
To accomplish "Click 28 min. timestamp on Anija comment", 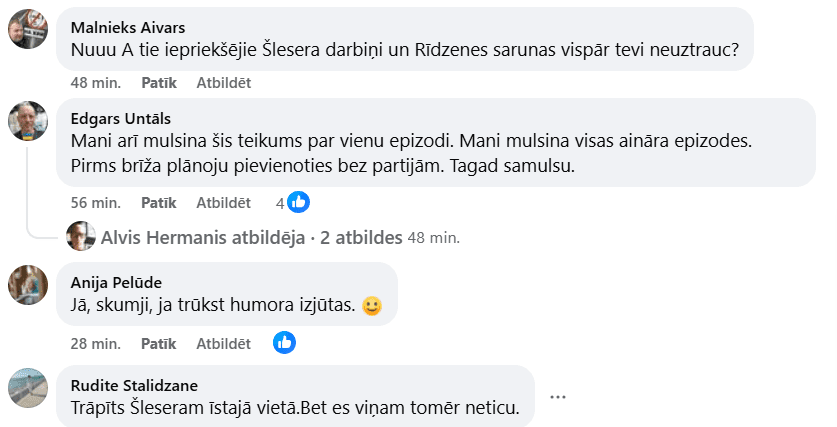I will click(96, 343).
